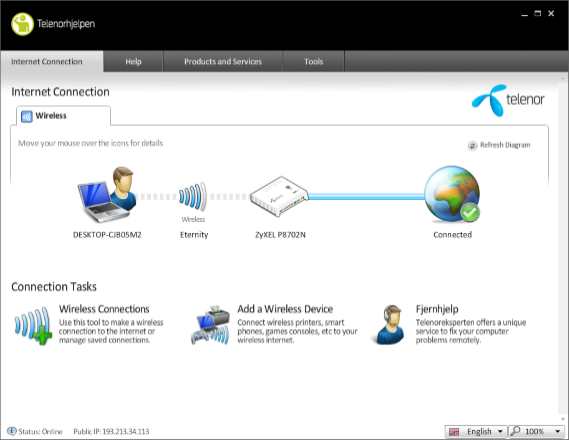Select the ZyXEL P8702N router icon
This screenshot has height=440, width=569.
(279, 196)
